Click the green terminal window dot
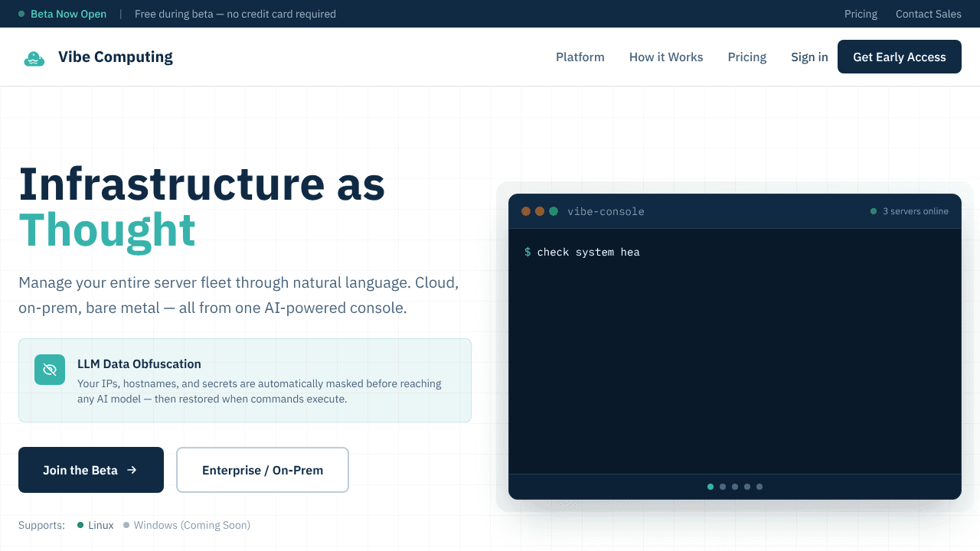This screenshot has width=980, height=551. pyautogui.click(x=554, y=211)
